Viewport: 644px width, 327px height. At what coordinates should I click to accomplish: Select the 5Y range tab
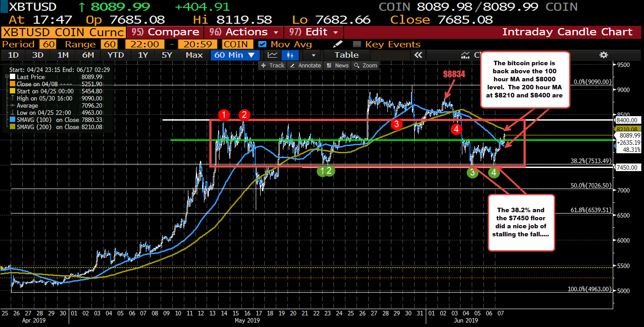click(166, 55)
